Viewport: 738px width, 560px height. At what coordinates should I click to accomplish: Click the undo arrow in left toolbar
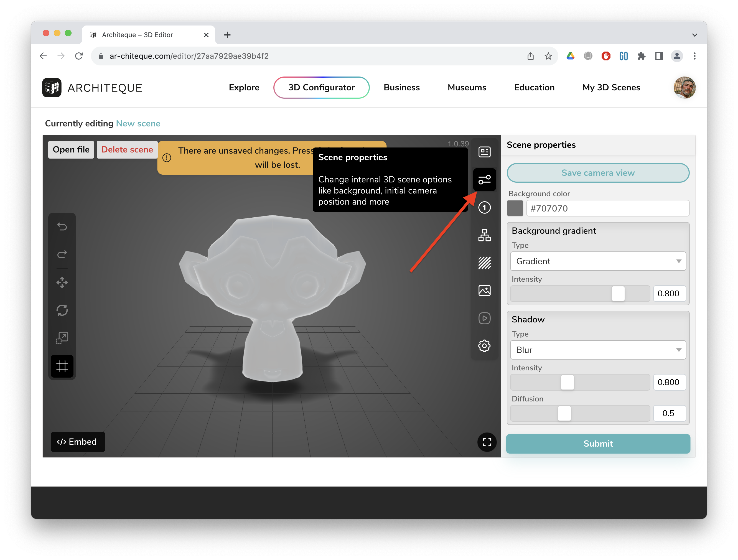click(x=62, y=227)
